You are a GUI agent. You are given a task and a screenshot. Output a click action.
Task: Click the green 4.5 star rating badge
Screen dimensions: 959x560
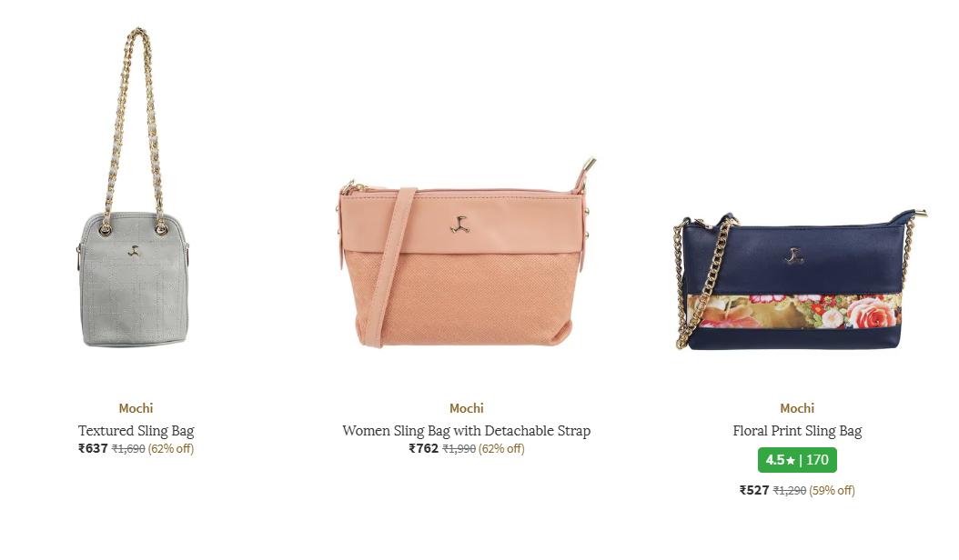pos(797,460)
